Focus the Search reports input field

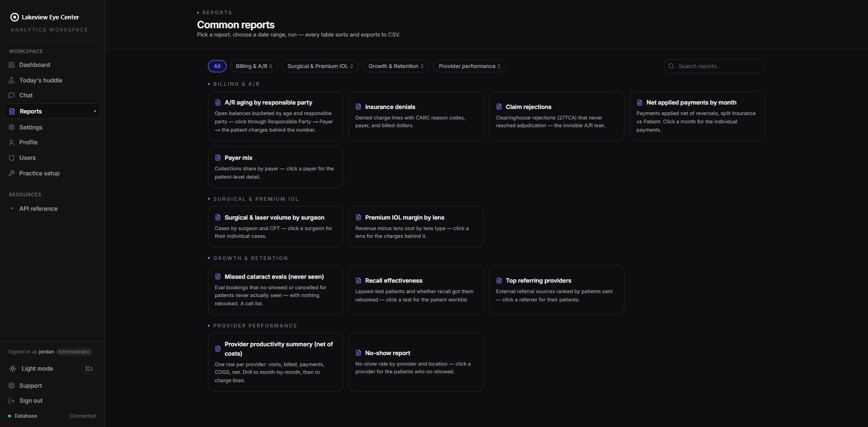pyautogui.click(x=714, y=66)
